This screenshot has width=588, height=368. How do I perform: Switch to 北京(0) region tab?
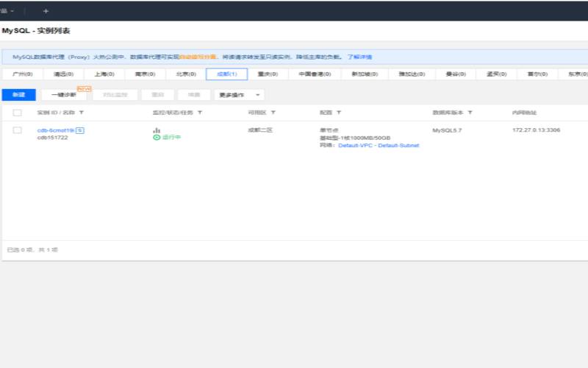coord(186,74)
